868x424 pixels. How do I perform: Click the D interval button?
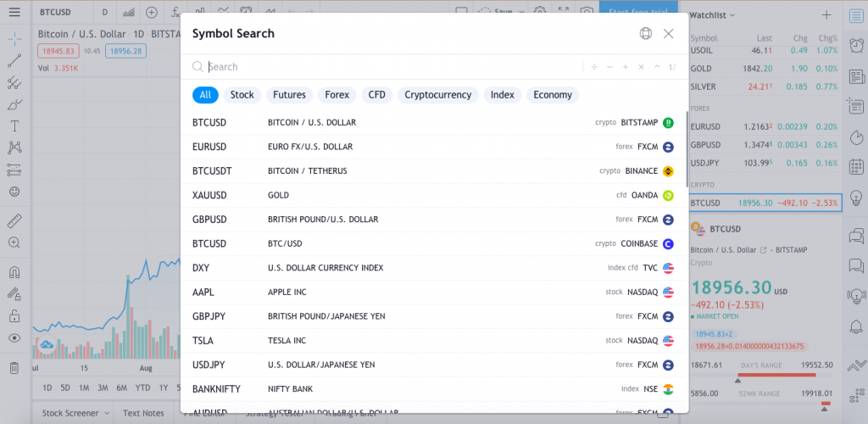[x=104, y=12]
